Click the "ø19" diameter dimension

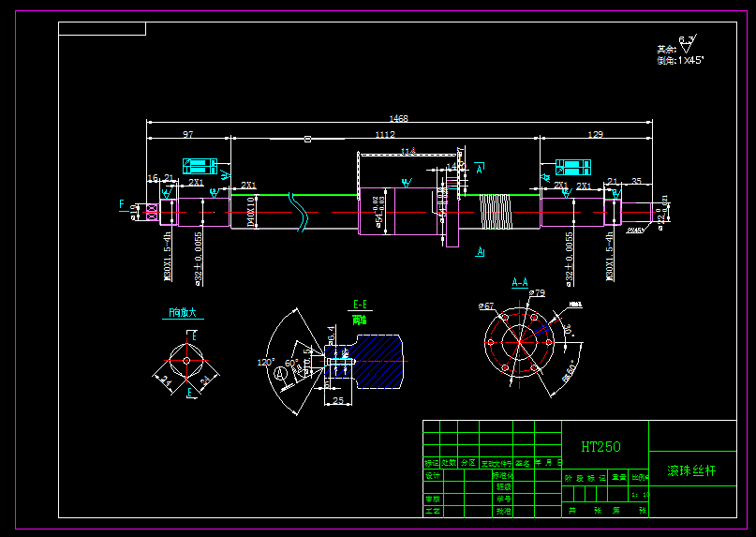point(133,213)
